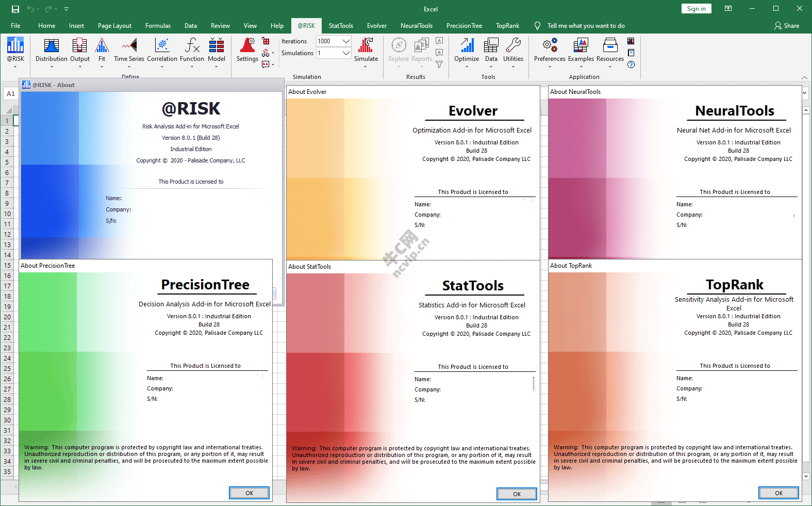Click Tell me what you want to do
812x506 pixels.
586,26
